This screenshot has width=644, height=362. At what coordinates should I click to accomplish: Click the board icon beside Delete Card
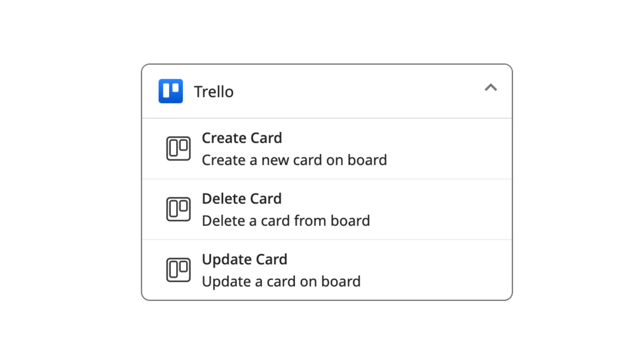pyautogui.click(x=178, y=209)
